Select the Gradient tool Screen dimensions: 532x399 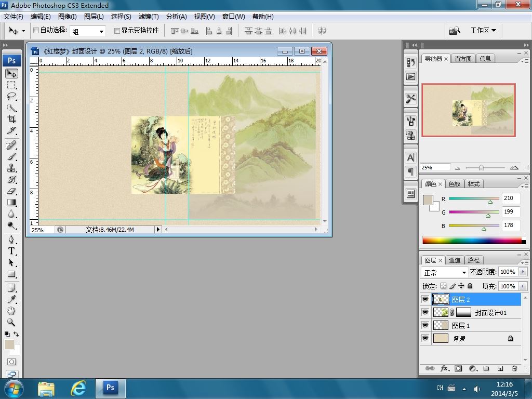(11, 203)
